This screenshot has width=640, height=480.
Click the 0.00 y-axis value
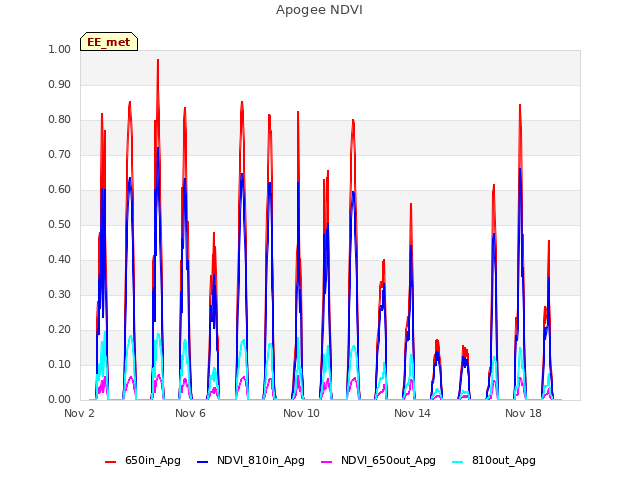(x=60, y=400)
